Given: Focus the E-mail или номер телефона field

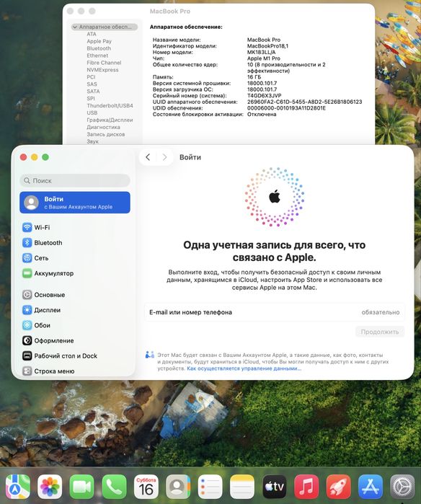Looking at the screenshot, I should click(275, 312).
